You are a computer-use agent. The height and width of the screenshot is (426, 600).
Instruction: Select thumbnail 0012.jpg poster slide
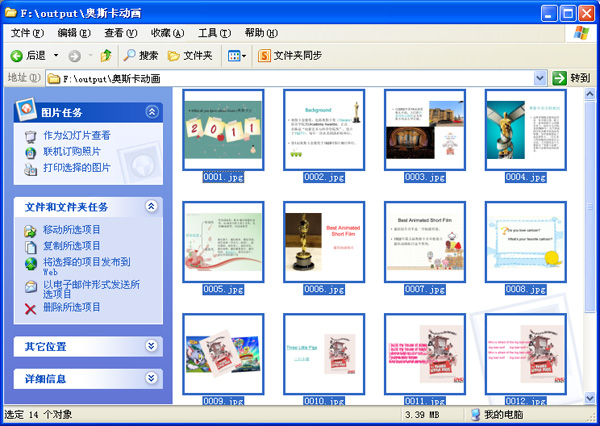click(525, 354)
